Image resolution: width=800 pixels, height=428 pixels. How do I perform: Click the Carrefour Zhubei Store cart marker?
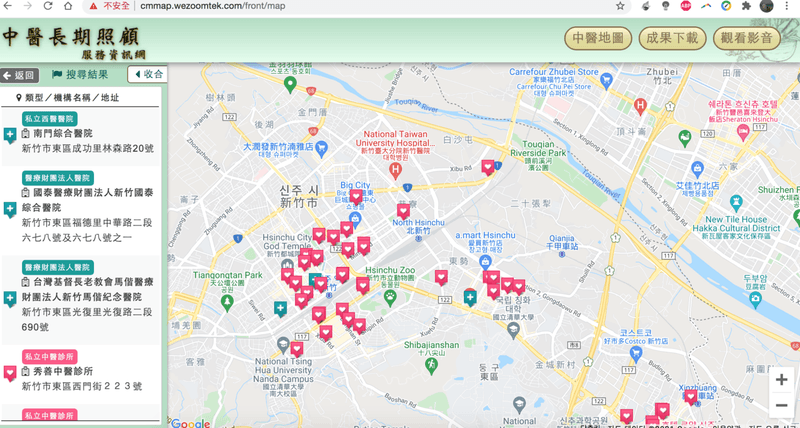[606, 80]
